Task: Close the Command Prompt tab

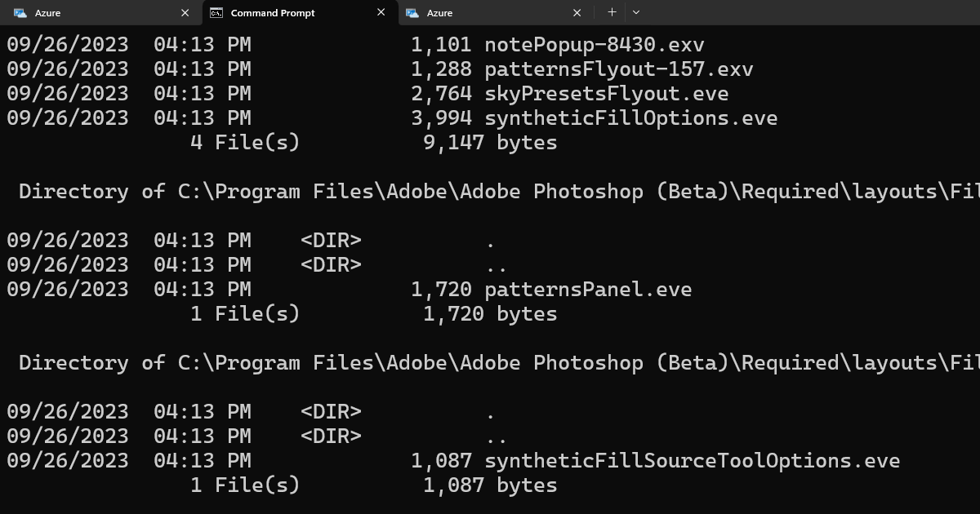Action: tap(381, 12)
